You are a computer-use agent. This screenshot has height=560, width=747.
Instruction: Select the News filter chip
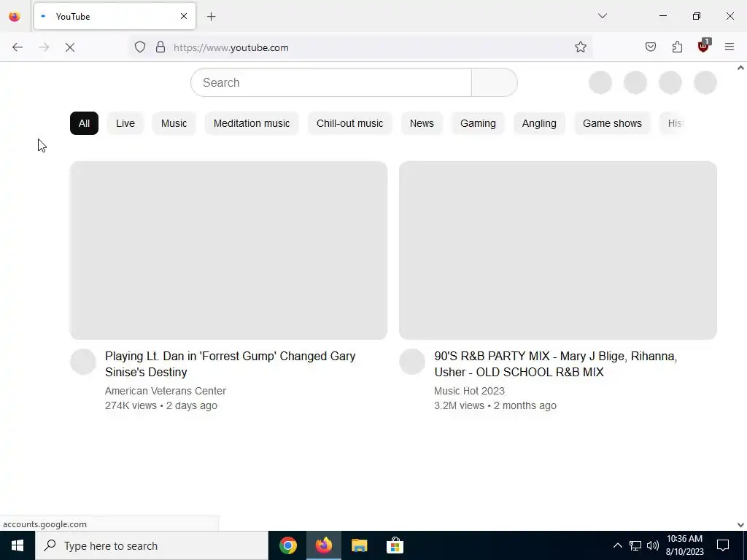click(x=422, y=123)
